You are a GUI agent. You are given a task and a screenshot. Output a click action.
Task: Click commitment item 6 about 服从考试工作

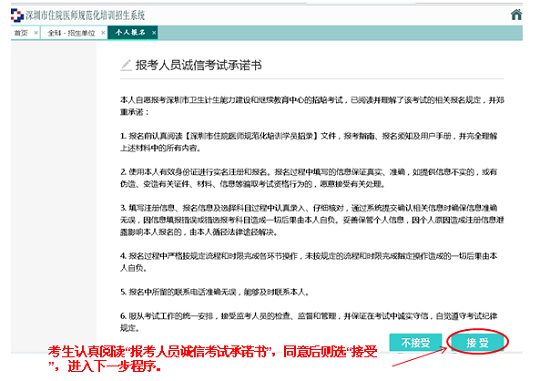309,322
